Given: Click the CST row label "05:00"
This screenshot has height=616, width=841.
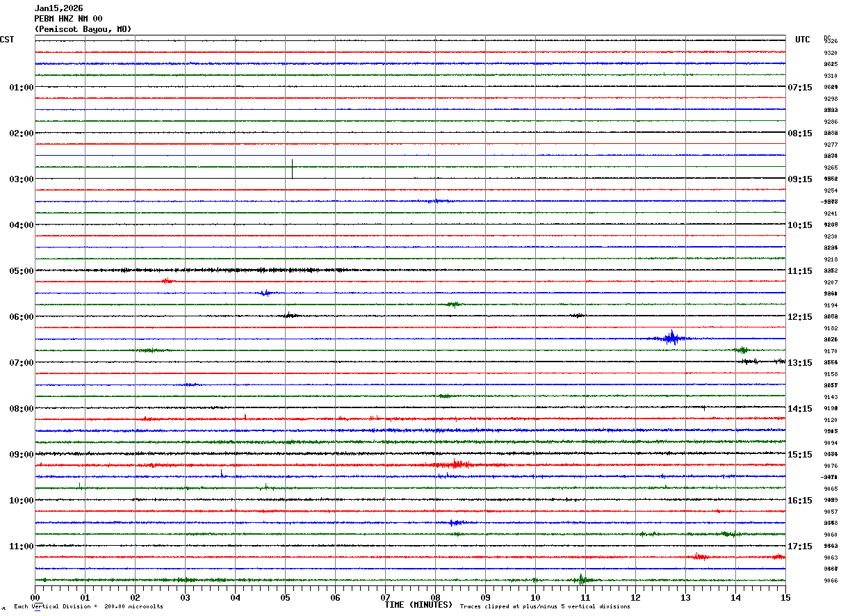Looking at the screenshot, I should 22,271.
